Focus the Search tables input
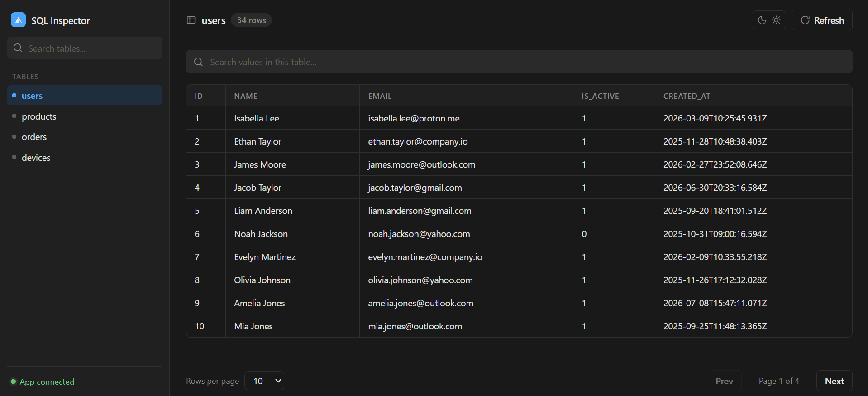868x396 pixels. coord(85,48)
